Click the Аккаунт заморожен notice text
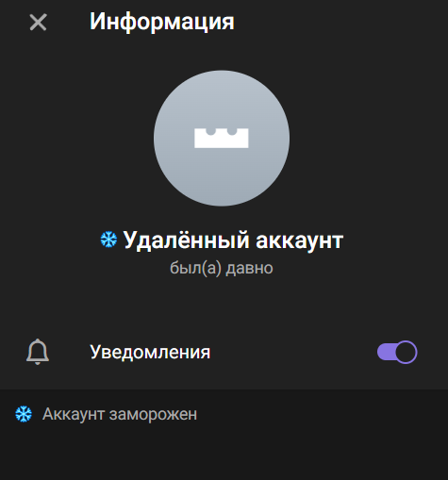448x480 pixels. pyautogui.click(x=120, y=414)
